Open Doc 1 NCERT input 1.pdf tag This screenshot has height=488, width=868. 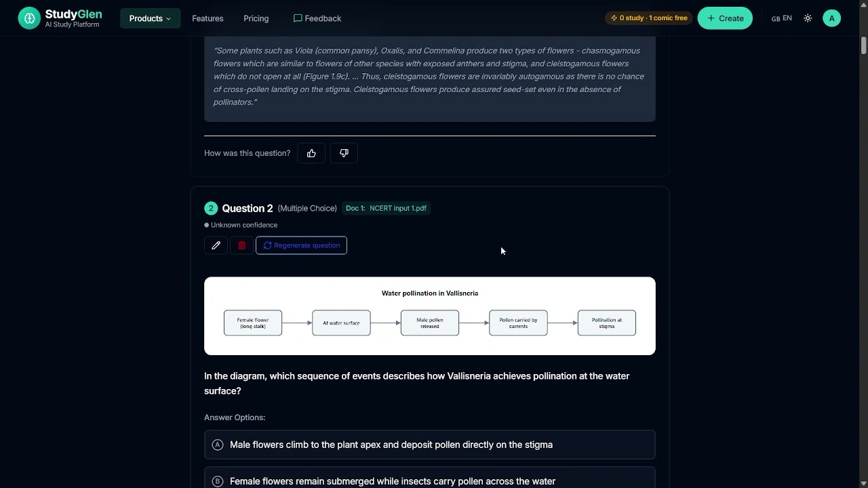point(386,208)
